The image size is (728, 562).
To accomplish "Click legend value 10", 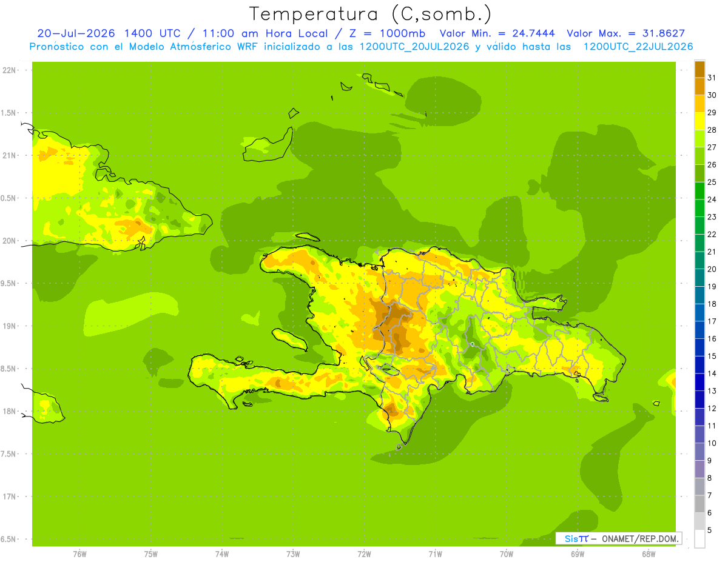I will coord(712,443).
